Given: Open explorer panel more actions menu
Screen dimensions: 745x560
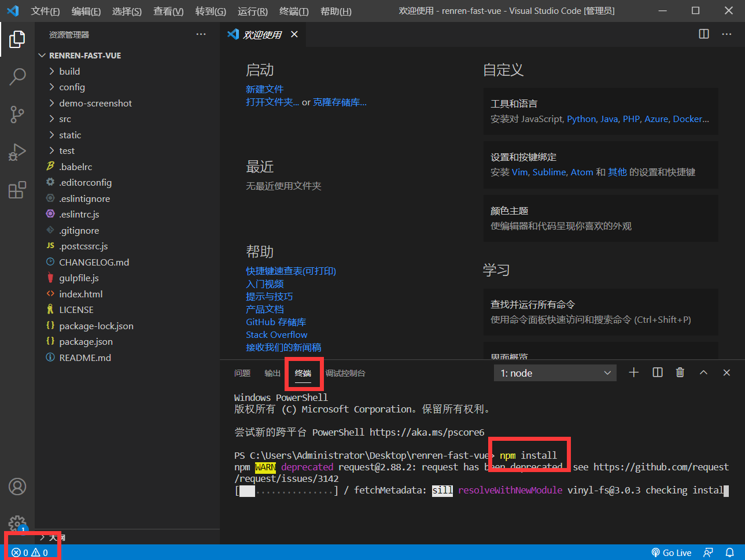Looking at the screenshot, I should 201,35.
